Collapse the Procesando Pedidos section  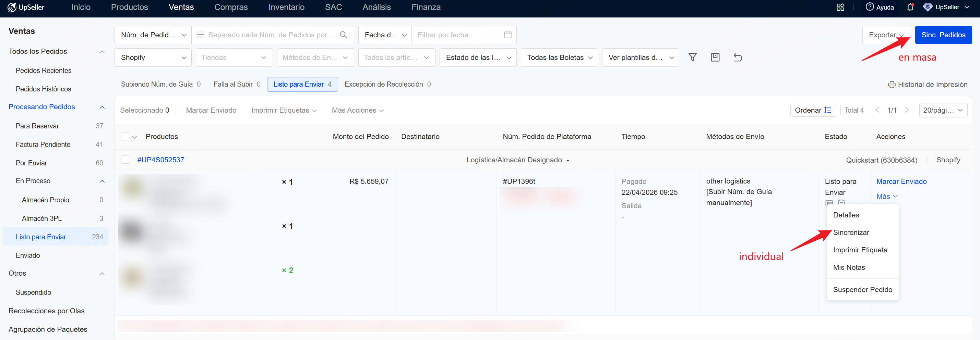click(x=102, y=107)
